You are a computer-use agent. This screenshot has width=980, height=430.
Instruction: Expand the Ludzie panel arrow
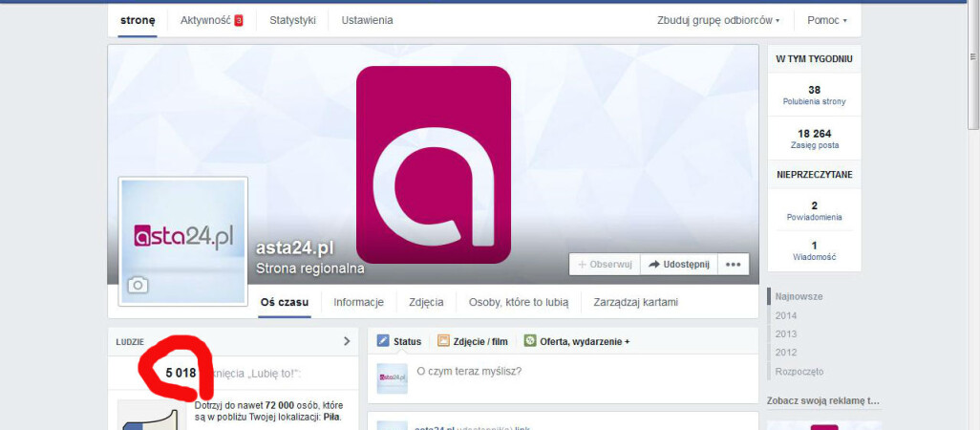click(x=347, y=341)
